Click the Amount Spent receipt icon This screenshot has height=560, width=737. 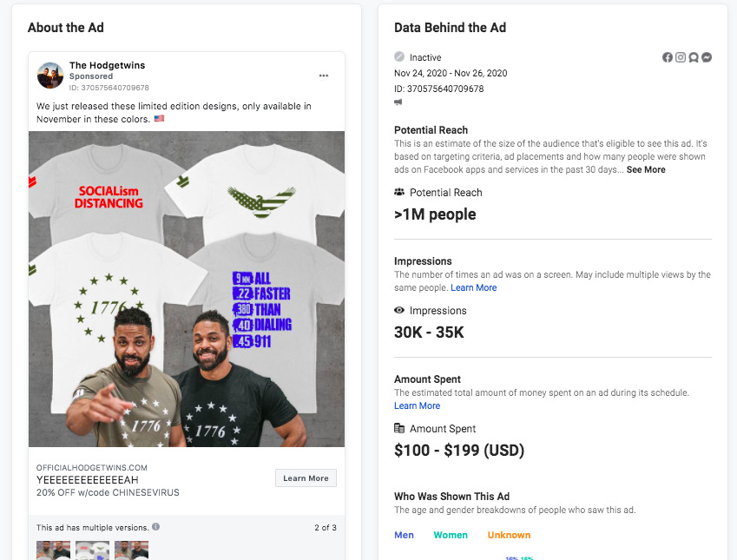click(399, 428)
